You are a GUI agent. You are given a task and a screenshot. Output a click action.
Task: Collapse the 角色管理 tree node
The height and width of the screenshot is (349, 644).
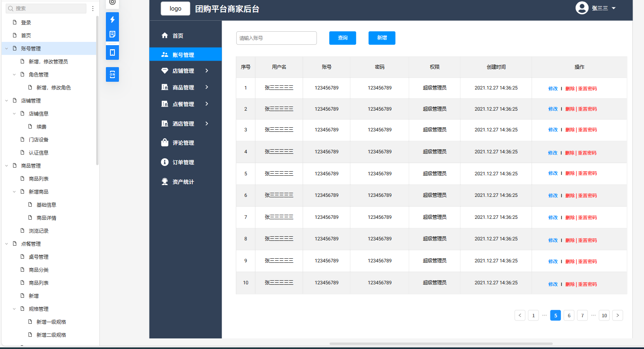click(14, 75)
